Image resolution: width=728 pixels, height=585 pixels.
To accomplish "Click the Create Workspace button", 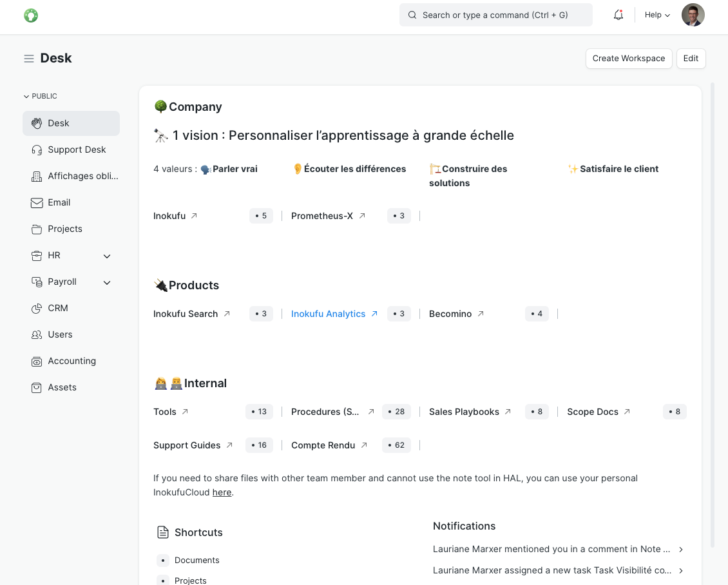I will tap(628, 58).
